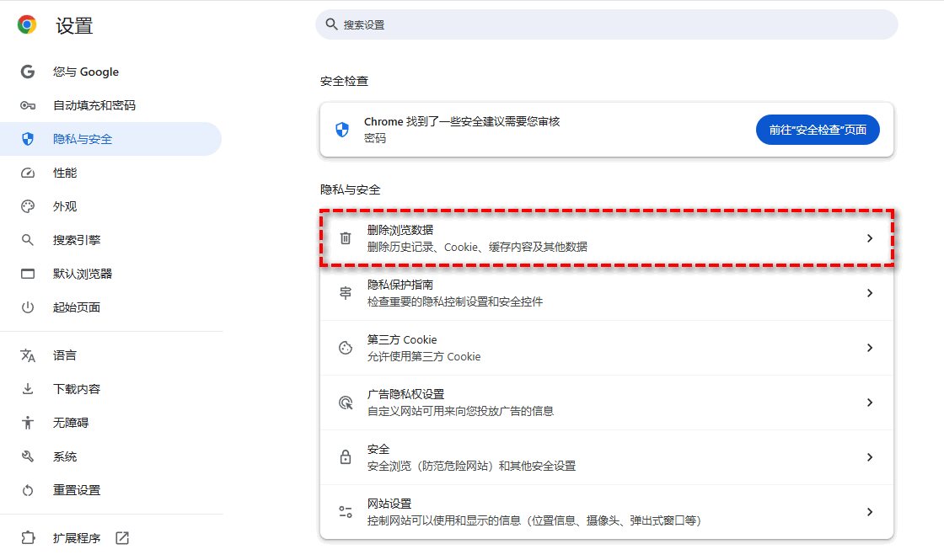
Task: Go to 性能 settings section
Action: (65, 173)
